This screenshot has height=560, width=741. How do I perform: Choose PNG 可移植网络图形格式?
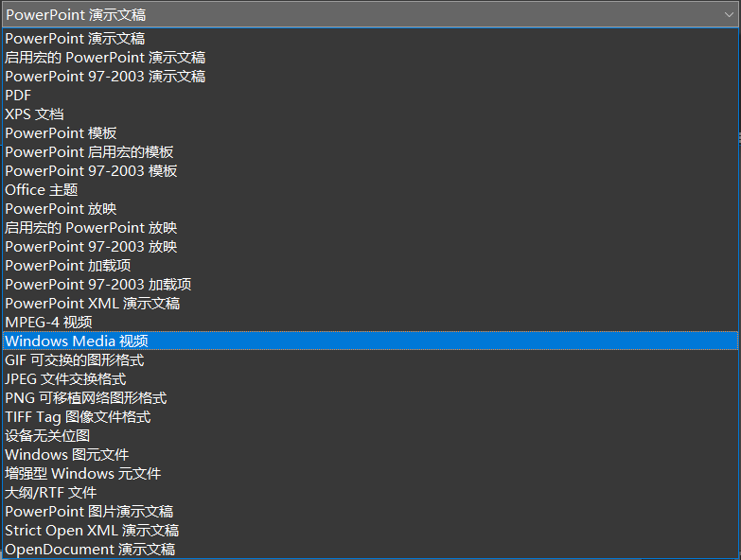(370, 398)
